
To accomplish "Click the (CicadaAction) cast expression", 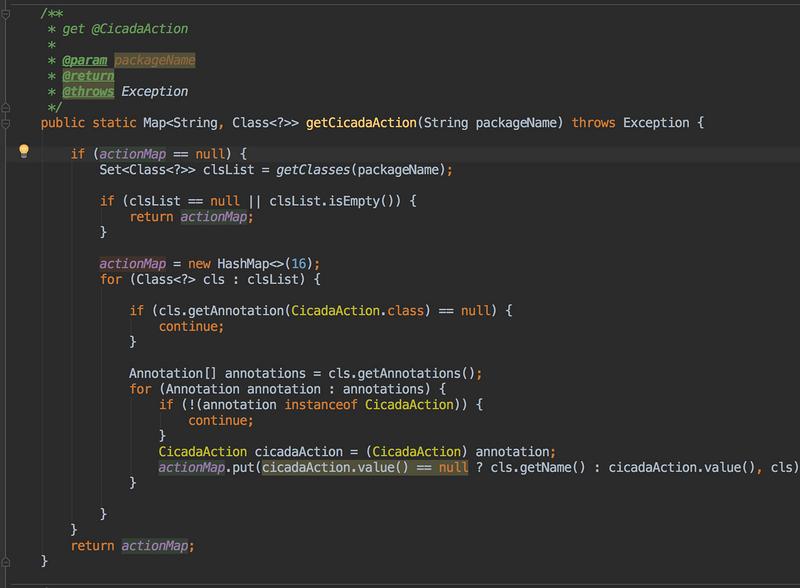I will click(416, 452).
